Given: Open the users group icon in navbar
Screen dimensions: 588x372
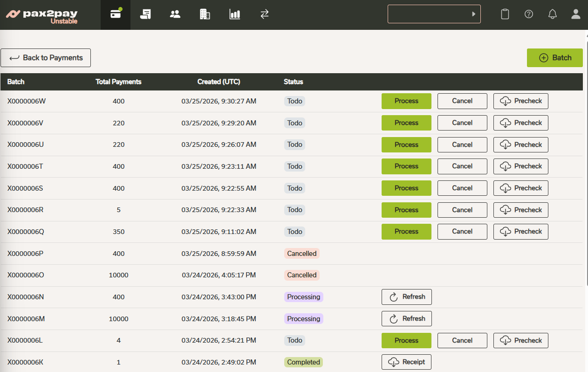Looking at the screenshot, I should [175, 14].
